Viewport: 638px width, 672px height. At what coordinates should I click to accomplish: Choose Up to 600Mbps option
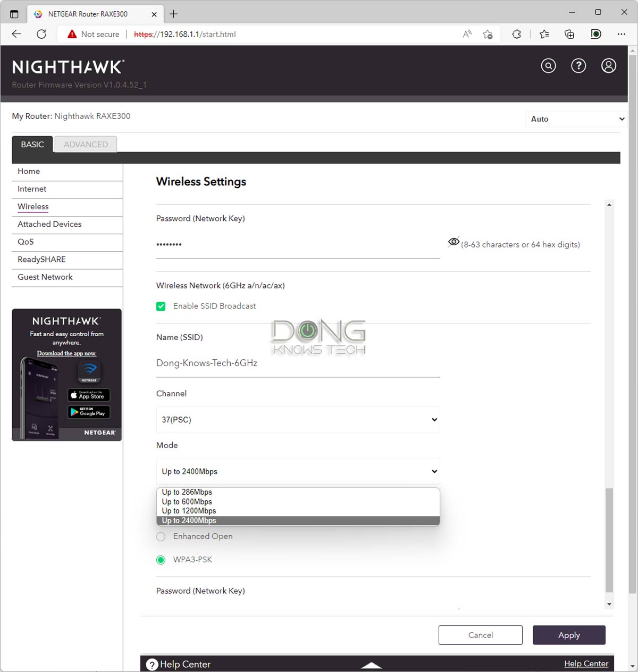click(298, 502)
